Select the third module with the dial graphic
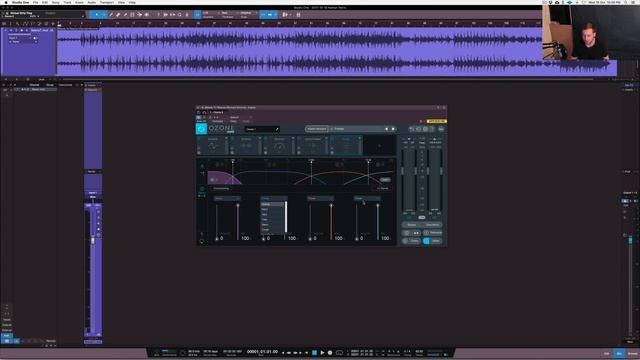 click(x=279, y=145)
